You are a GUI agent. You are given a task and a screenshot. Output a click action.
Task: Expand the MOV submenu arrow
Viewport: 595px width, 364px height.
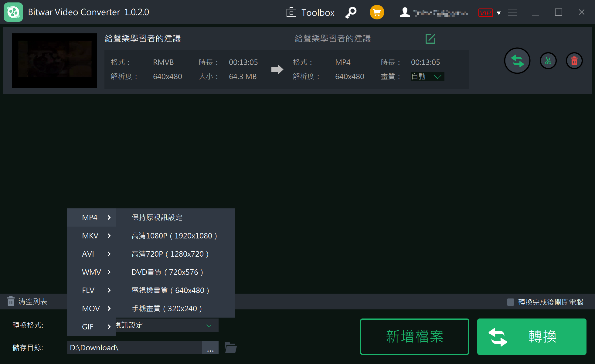pos(109,308)
